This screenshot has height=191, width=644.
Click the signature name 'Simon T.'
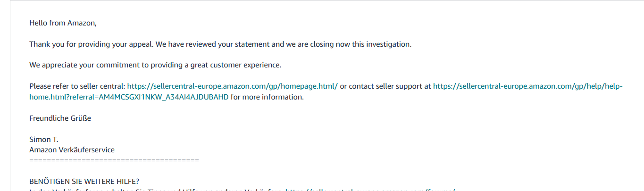[x=43, y=140]
